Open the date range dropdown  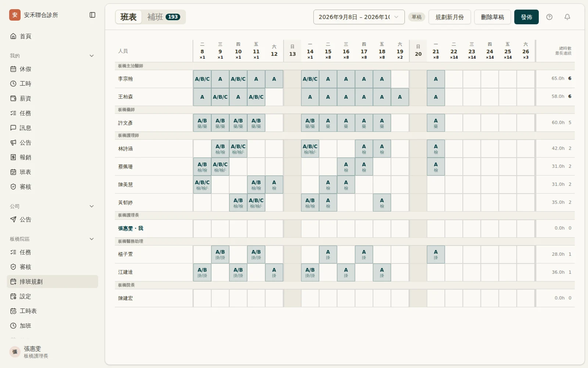[x=359, y=17]
